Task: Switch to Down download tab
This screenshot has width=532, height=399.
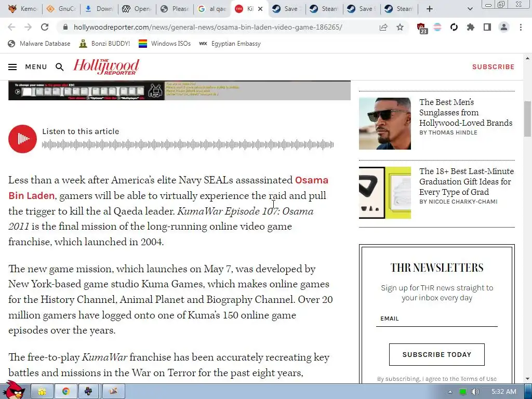Action: coord(99,9)
